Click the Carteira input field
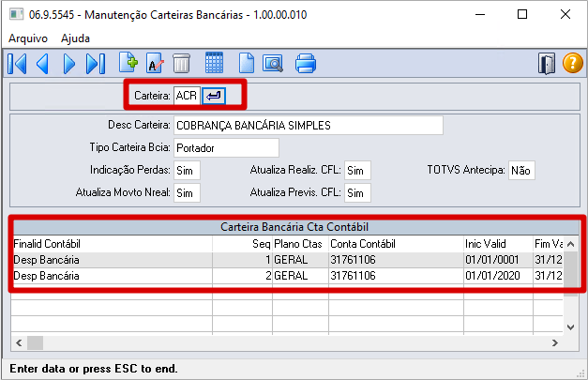 187,96
